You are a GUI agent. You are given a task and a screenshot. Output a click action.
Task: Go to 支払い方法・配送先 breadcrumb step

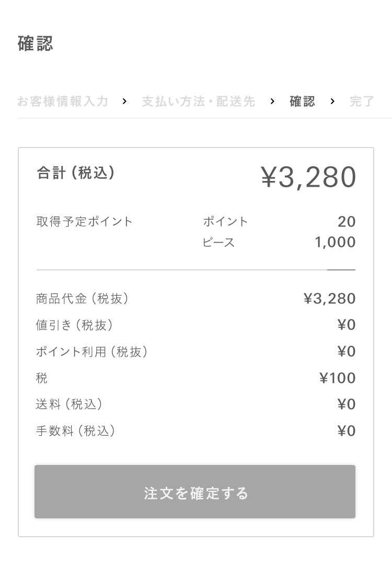pos(199,101)
